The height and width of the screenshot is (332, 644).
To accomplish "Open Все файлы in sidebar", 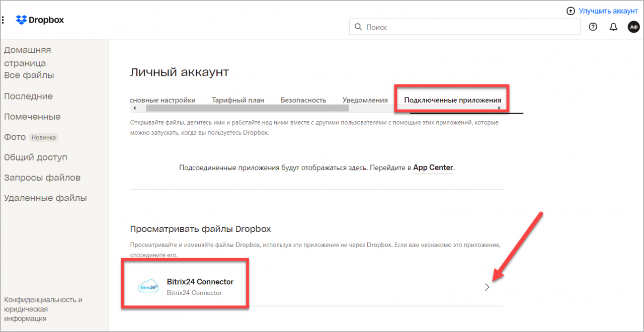I will 29,75.
